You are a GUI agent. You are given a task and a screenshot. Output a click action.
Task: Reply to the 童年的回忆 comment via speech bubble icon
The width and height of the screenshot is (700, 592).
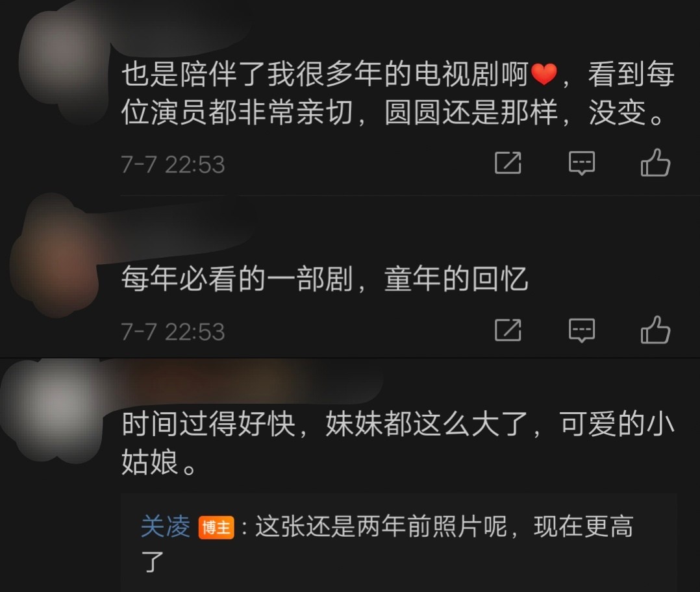click(x=581, y=330)
